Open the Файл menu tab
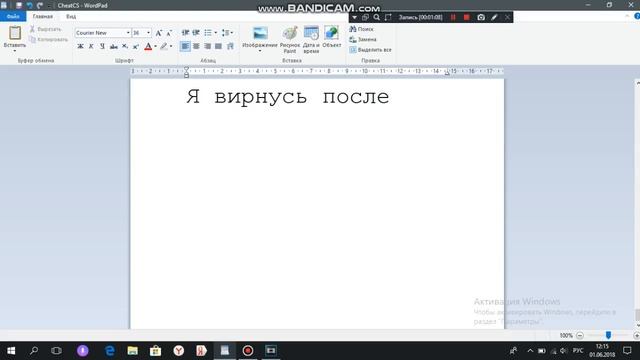640x360 pixels. tap(13, 16)
